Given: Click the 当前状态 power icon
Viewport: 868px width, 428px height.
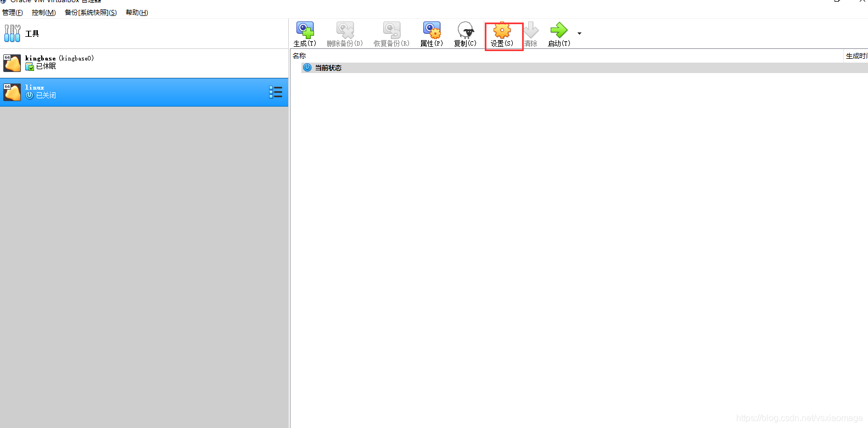Looking at the screenshot, I should point(307,68).
